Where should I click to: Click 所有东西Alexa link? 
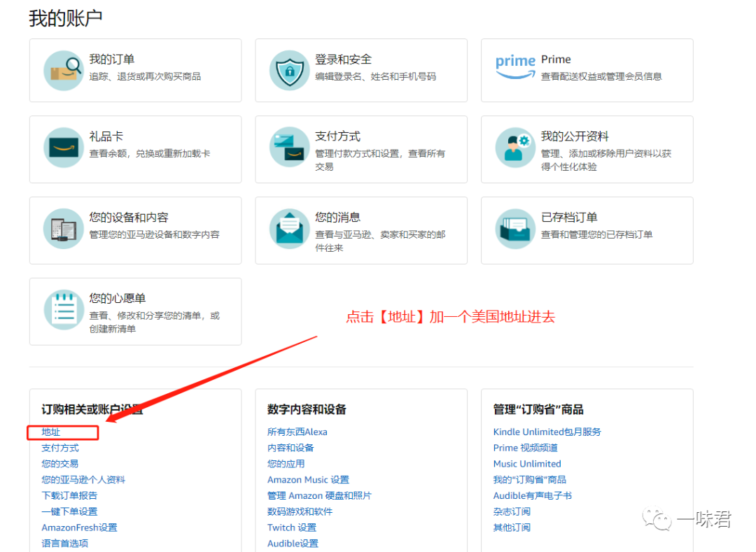tap(297, 432)
